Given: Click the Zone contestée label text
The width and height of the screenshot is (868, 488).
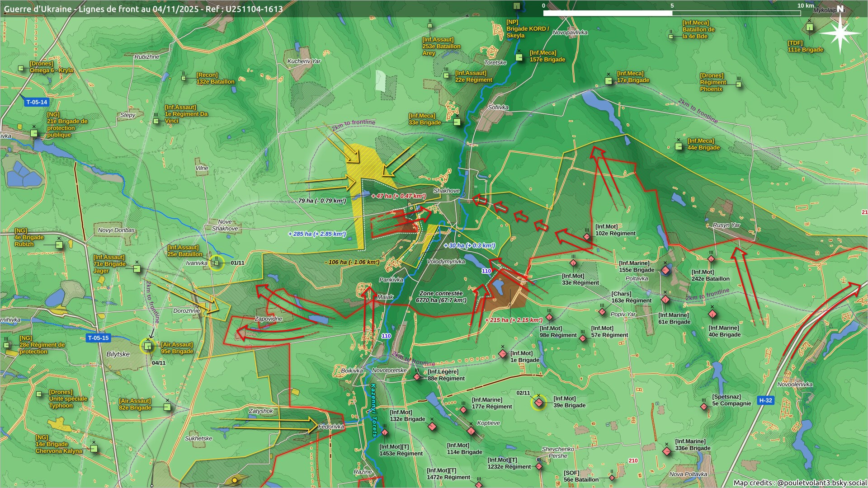Looking at the screenshot, I should 441,294.
